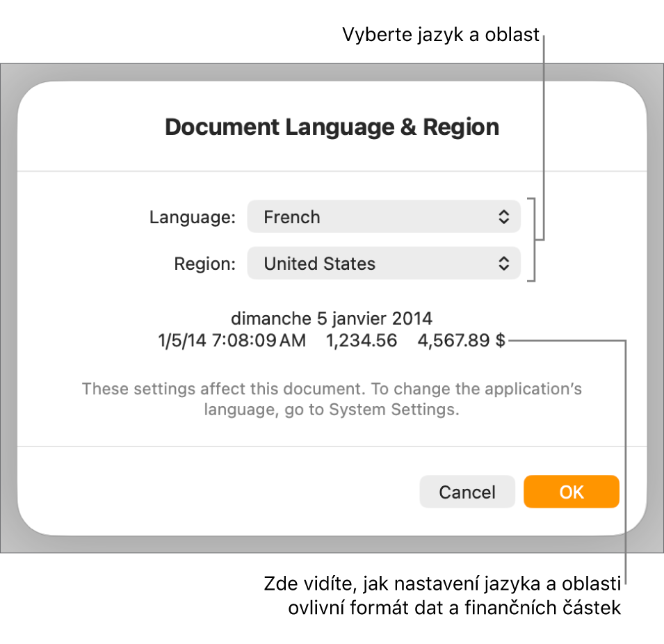This screenshot has width=664, height=644.
Task: Click the up-down chevron on the Region popup
Action: (503, 263)
